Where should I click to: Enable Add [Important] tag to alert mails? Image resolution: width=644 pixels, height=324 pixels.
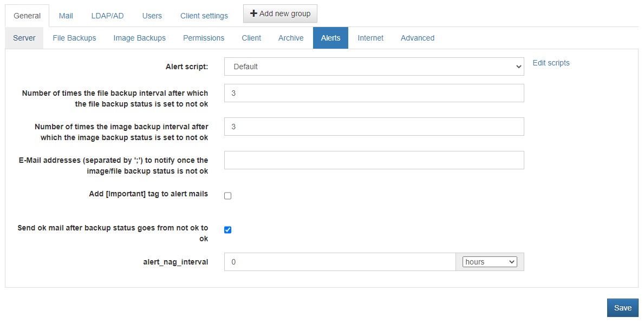[x=228, y=196]
